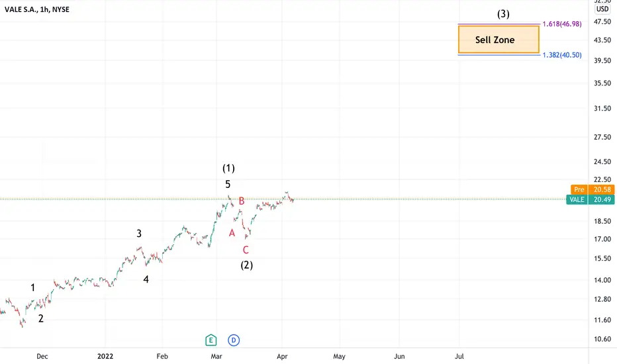Select the (1) wave label
617x364 pixels.
228,168
